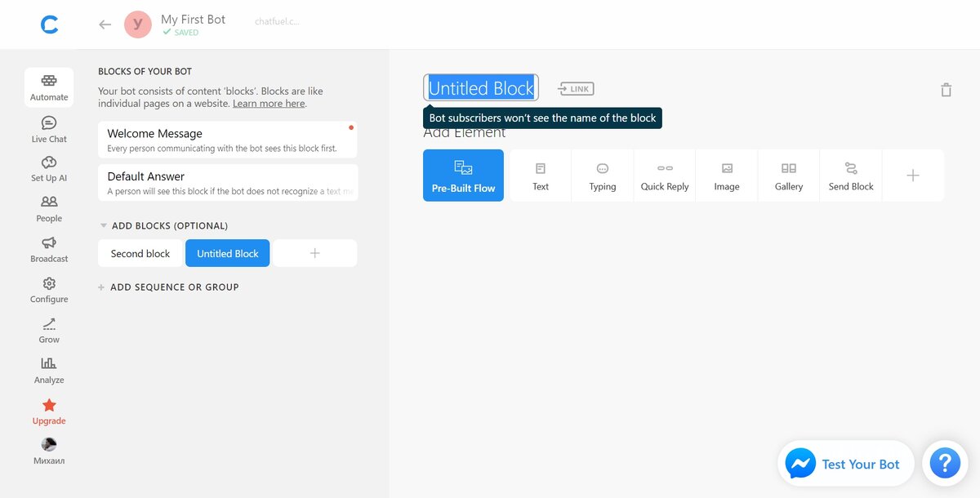Open the People section
Viewport: 980px width, 498px height.
pos(49,209)
